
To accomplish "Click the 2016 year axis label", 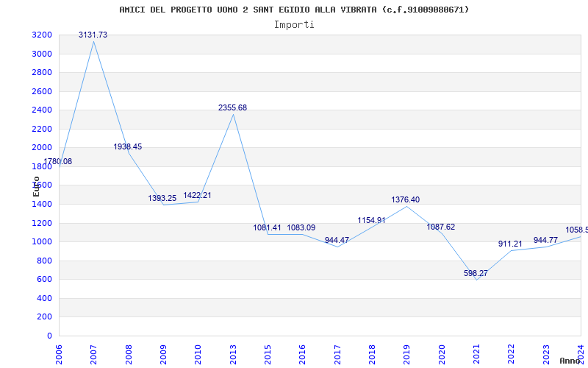I will [303, 355].
